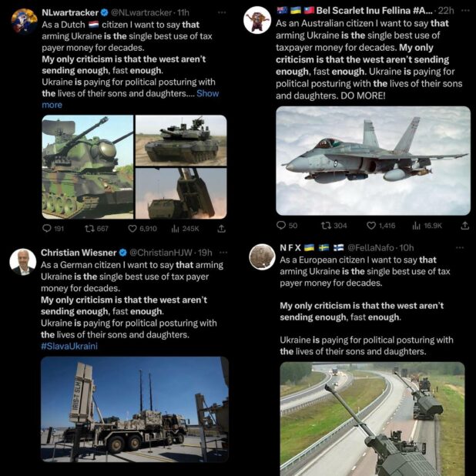This screenshot has height=476, width=476.
Task: Retweet the Australian citizen tweet
Action: click(x=327, y=225)
